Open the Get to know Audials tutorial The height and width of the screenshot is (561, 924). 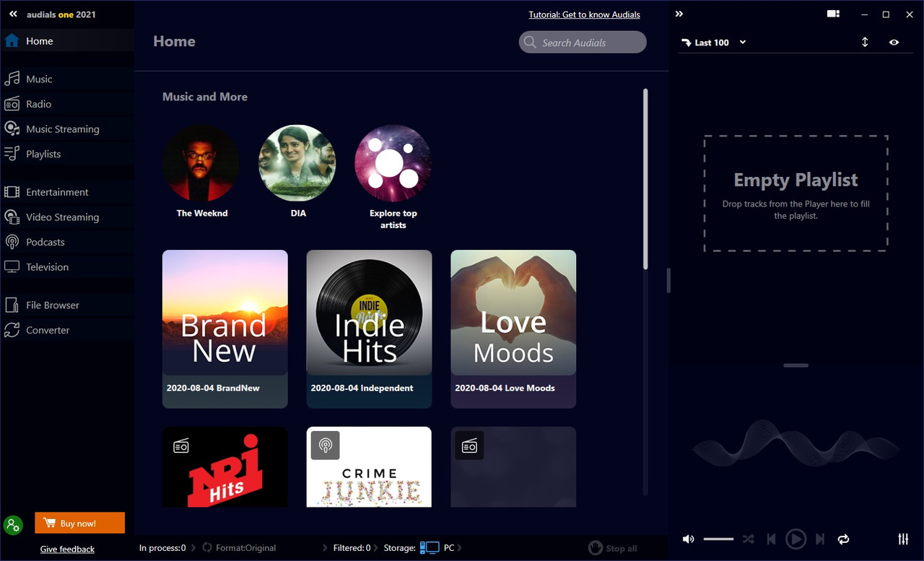(x=584, y=14)
